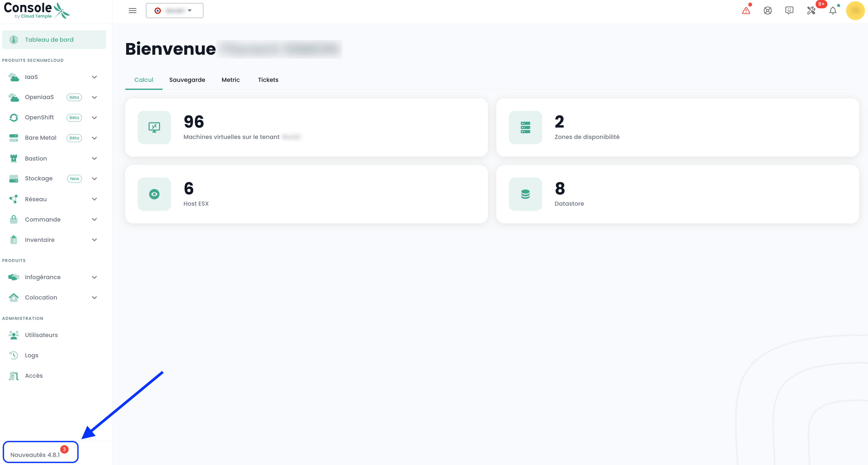The width and height of the screenshot is (868, 465).
Task: Click the feedback chat bubble icon
Action: (789, 11)
